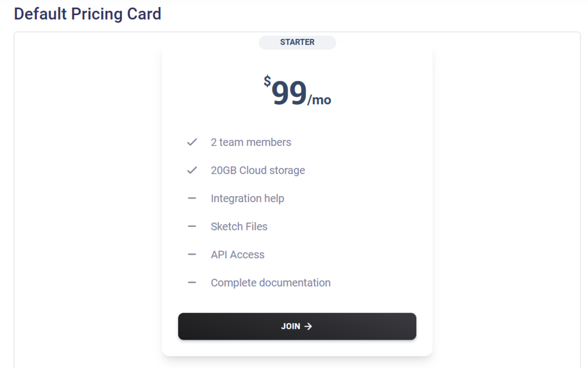Click the Default Pricing Card heading
The height and width of the screenshot is (368, 588).
[x=88, y=14]
